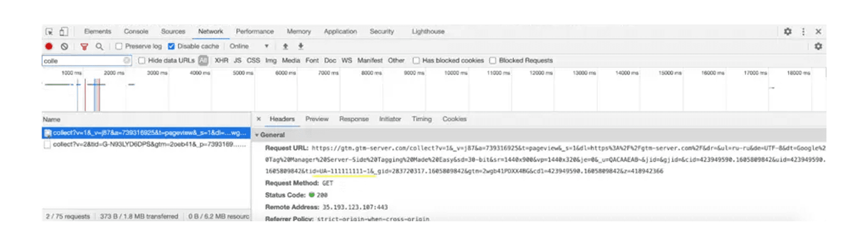Uncheck the Disable cache checkbox
The width and height of the screenshot is (868, 245).
coord(171,46)
